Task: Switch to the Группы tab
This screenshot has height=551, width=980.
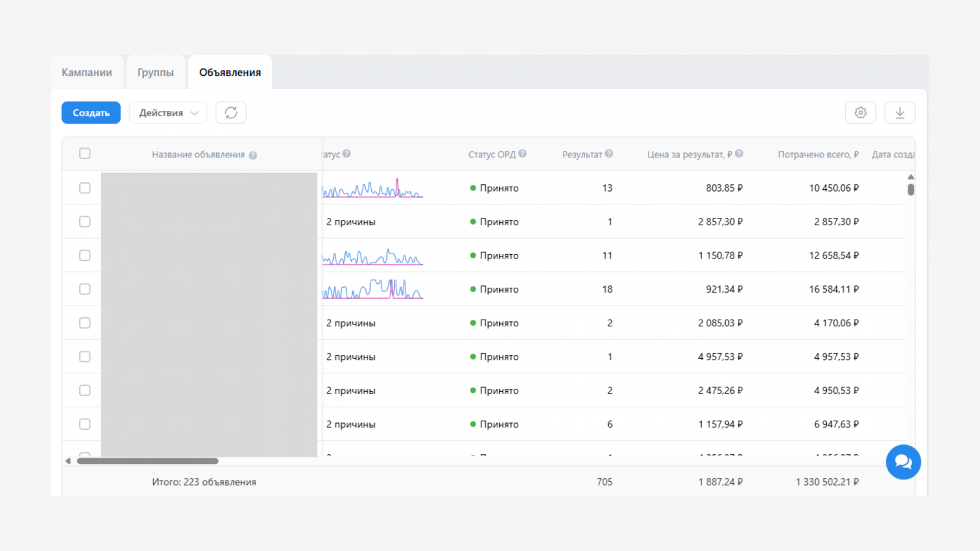Action: pyautogui.click(x=156, y=72)
